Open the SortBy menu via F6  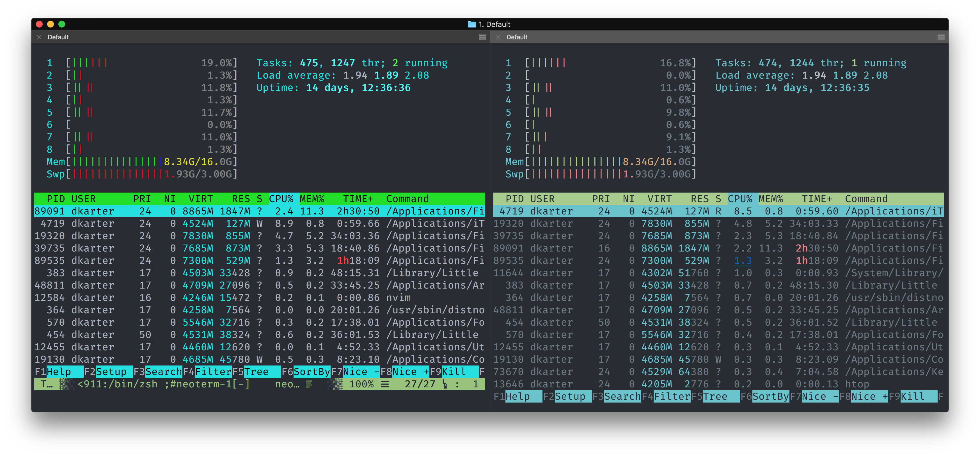tap(312, 372)
